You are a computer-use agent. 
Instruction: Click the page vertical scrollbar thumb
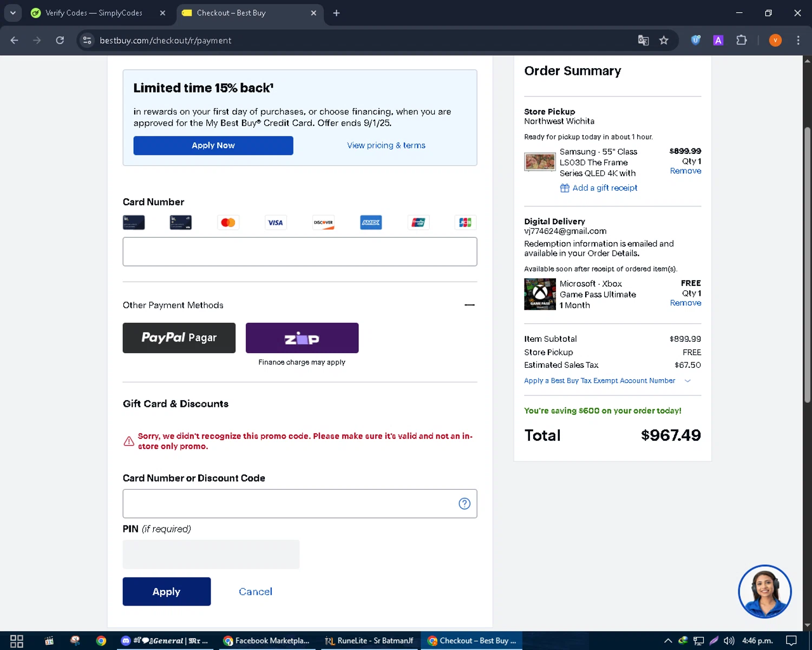(x=807, y=265)
